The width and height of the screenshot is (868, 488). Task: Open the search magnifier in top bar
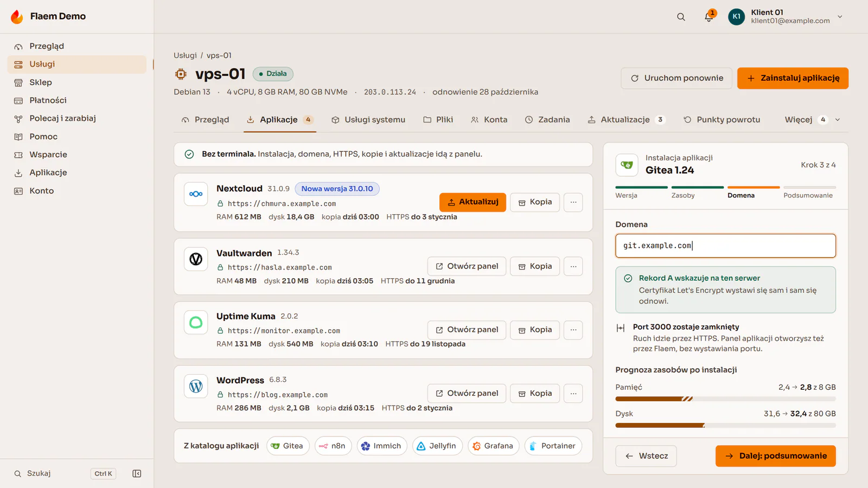click(x=681, y=17)
